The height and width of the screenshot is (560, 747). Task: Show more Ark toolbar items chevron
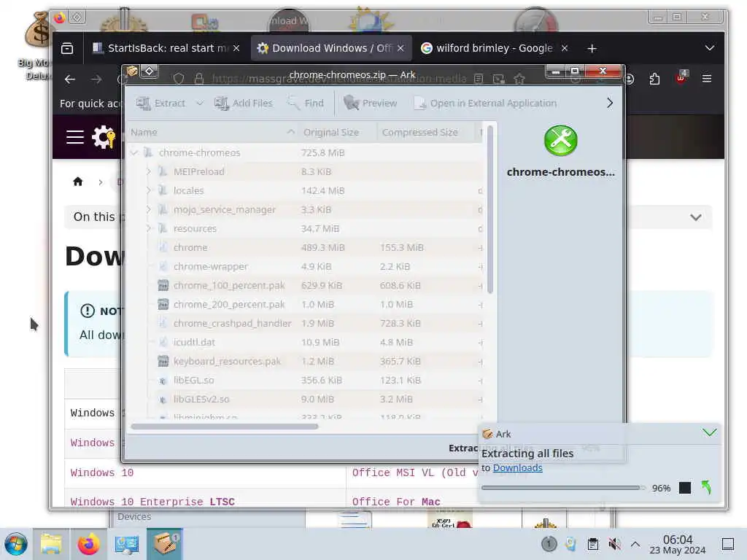pos(610,103)
